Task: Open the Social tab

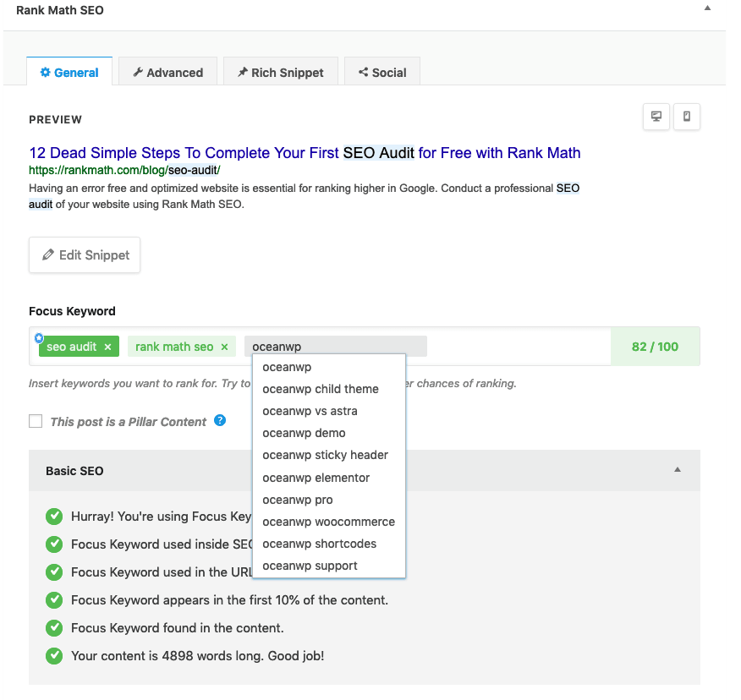Action: click(x=382, y=72)
